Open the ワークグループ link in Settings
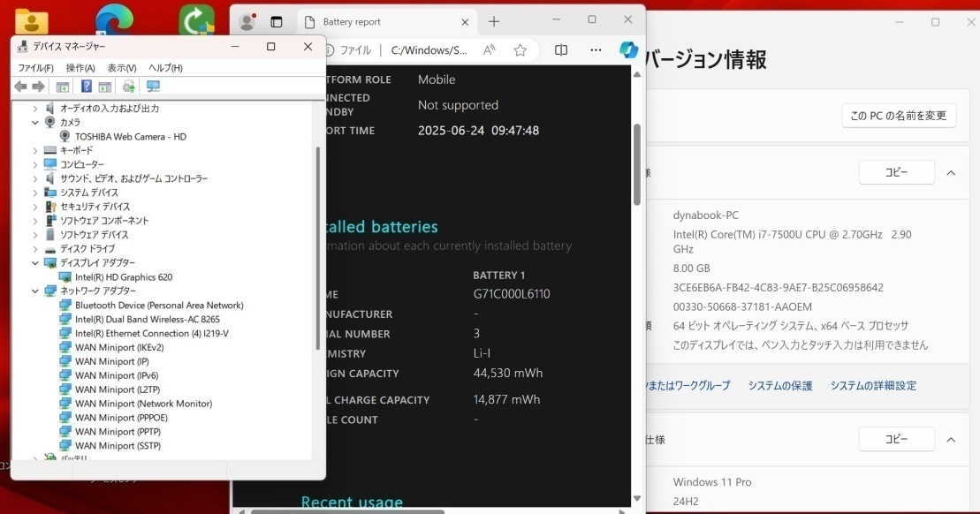 (688, 386)
